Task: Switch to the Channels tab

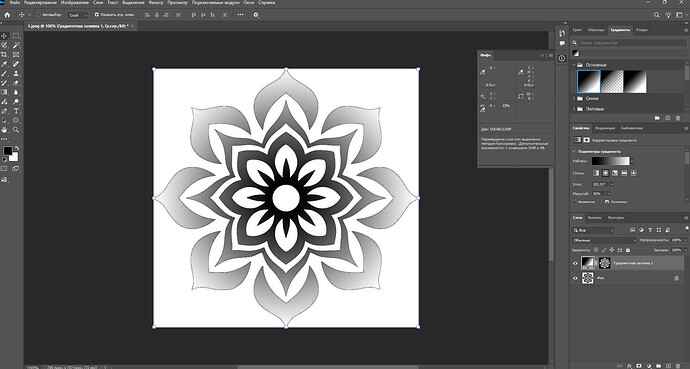Action: coord(595,218)
